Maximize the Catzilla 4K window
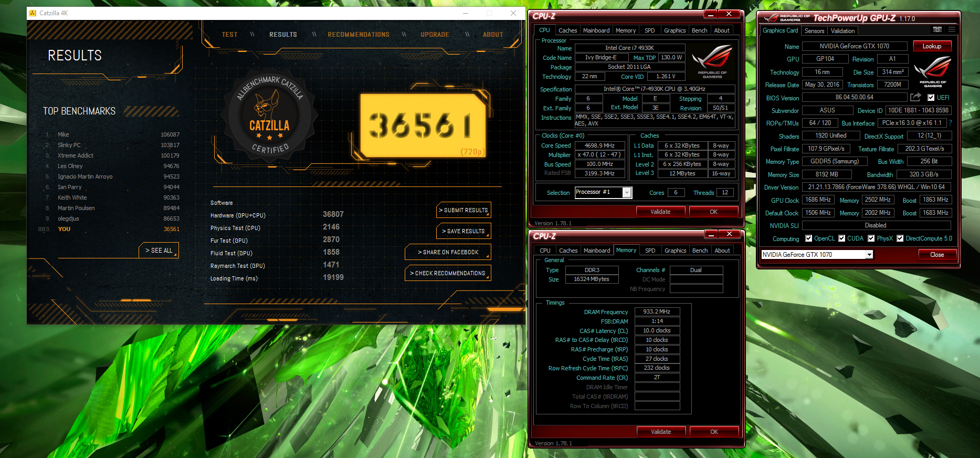 pyautogui.click(x=489, y=13)
